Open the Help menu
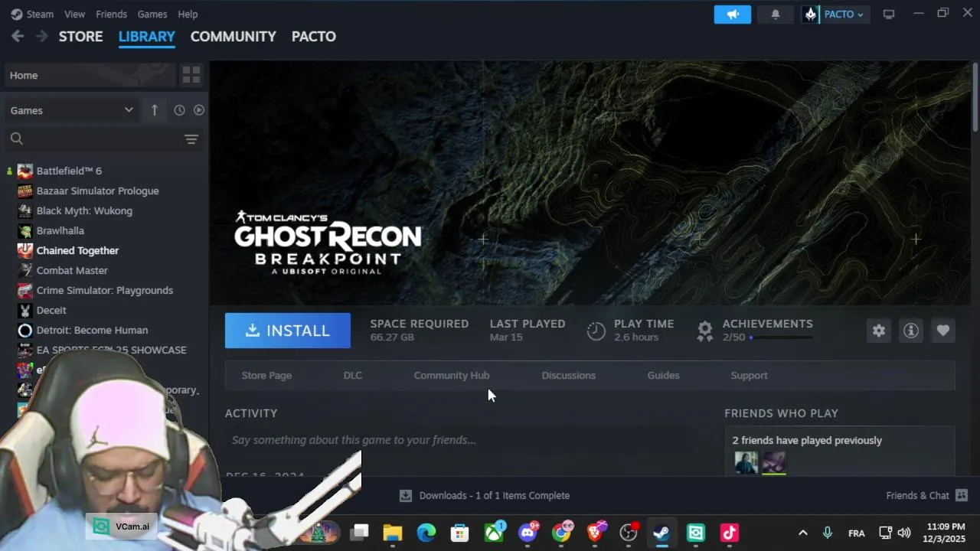The height and width of the screenshot is (551, 980). click(x=188, y=14)
